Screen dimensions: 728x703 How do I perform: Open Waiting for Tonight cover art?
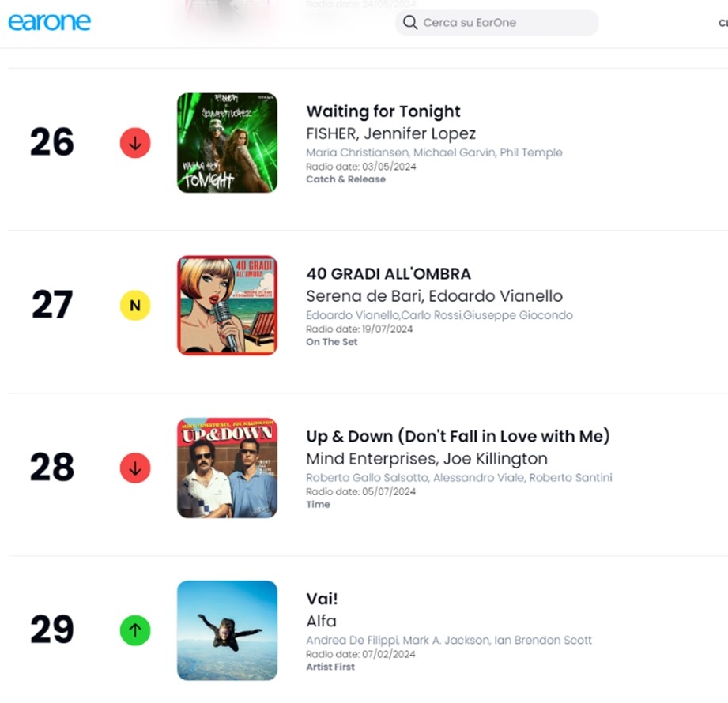pos(227,143)
